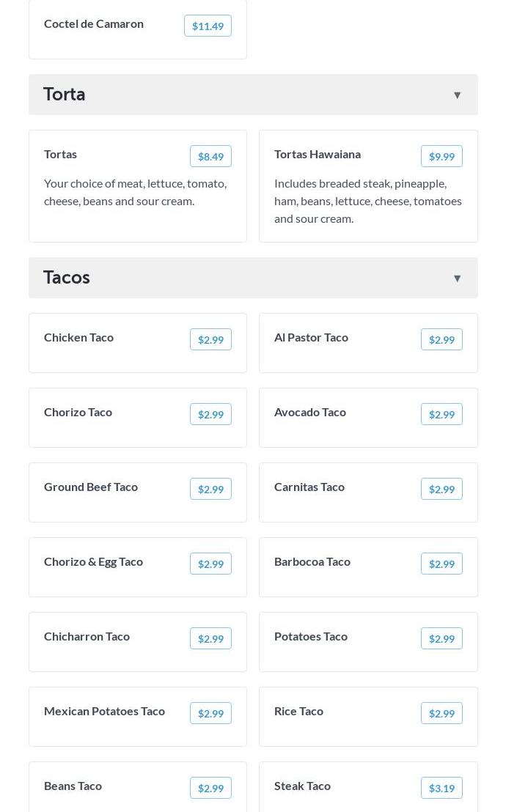Select the Chicharron Taco menu item
Image resolution: width=506 pixels, height=812 pixels.
pos(87,637)
